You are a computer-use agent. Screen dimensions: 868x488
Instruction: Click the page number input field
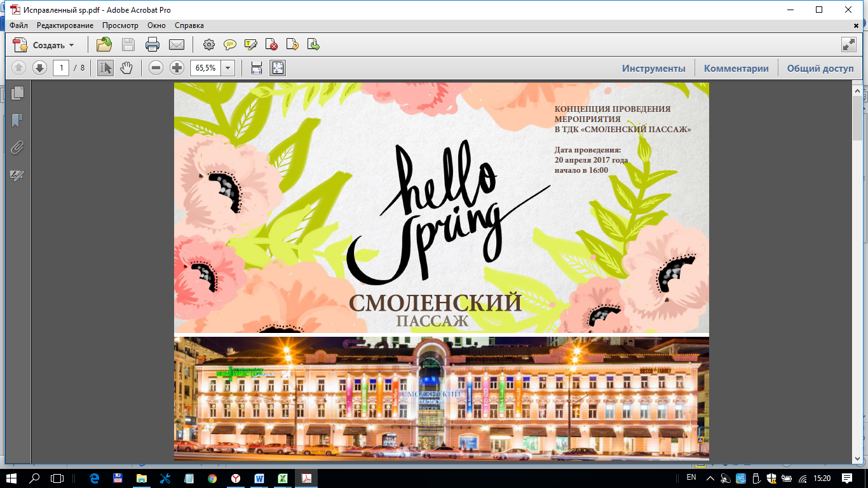61,68
